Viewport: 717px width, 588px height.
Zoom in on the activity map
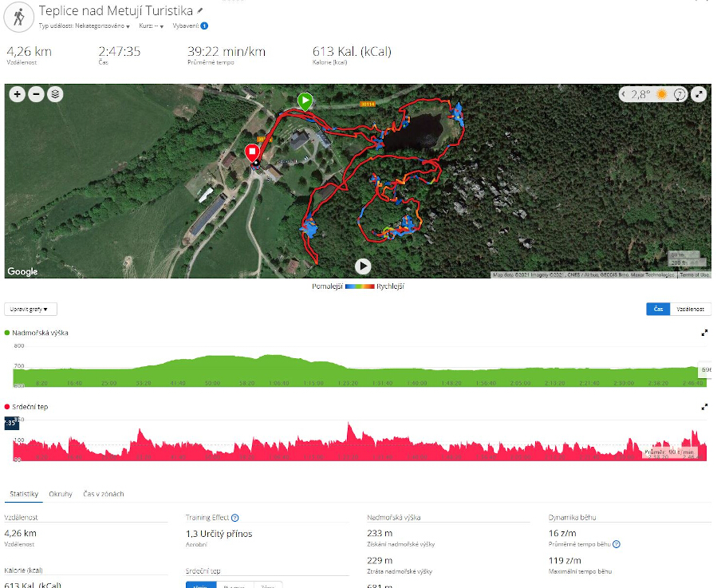(x=18, y=94)
